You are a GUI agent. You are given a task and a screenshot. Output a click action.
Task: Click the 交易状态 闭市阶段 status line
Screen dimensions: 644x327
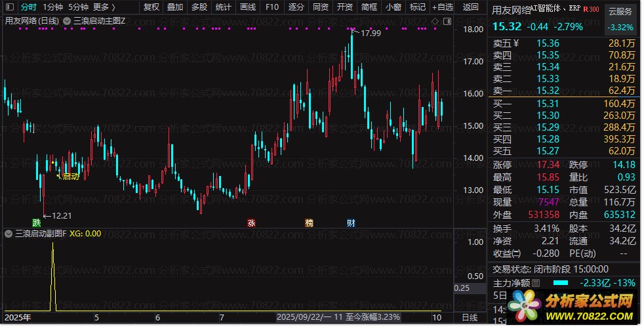(550, 269)
